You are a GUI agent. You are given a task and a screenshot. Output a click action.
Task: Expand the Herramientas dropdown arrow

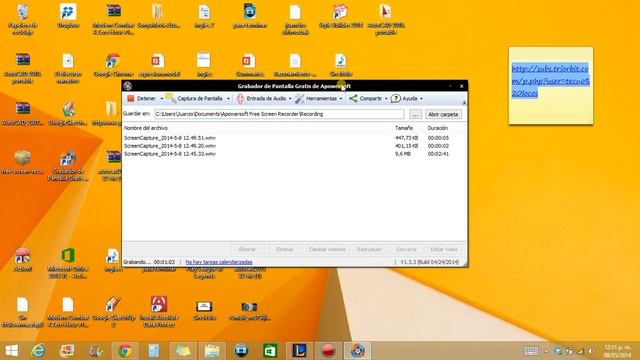coord(341,99)
